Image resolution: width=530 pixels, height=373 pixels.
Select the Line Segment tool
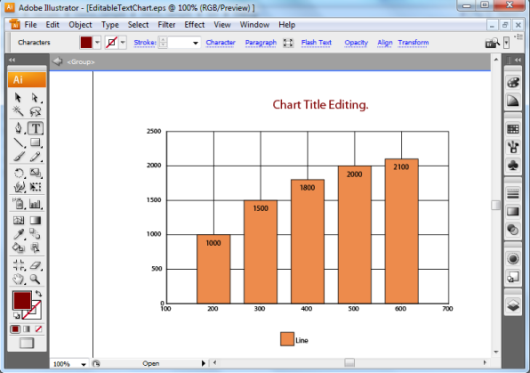point(19,143)
